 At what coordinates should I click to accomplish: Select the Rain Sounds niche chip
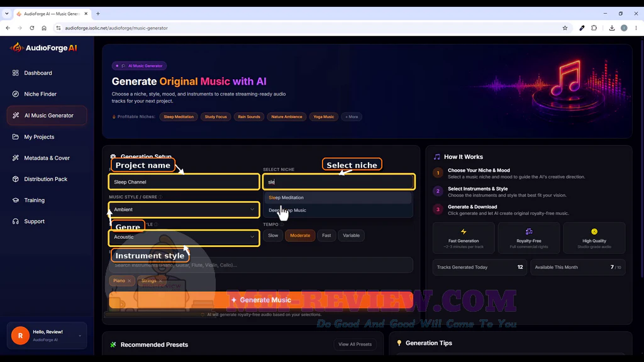pos(249,117)
